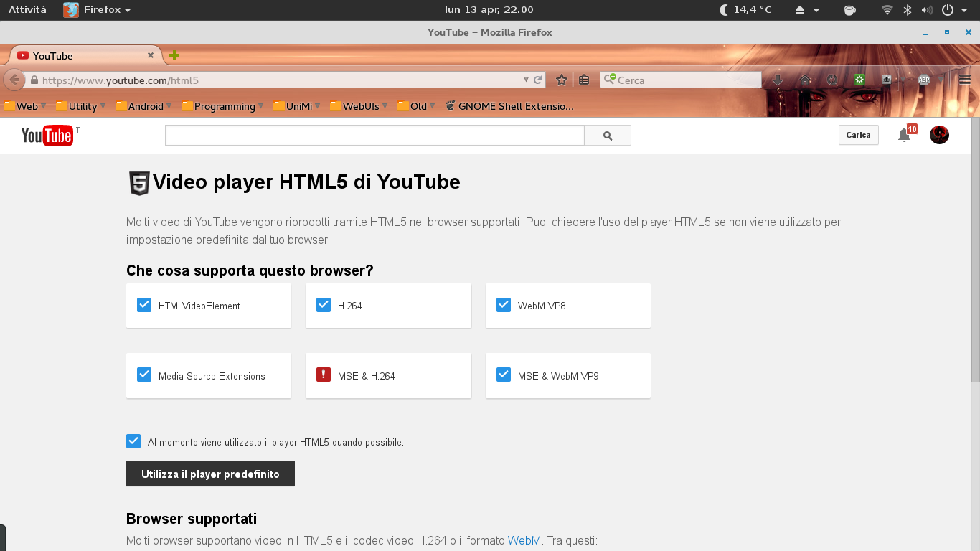Expand the Utility bookmarks folder
This screenshot has height=551, width=980.
point(81,106)
